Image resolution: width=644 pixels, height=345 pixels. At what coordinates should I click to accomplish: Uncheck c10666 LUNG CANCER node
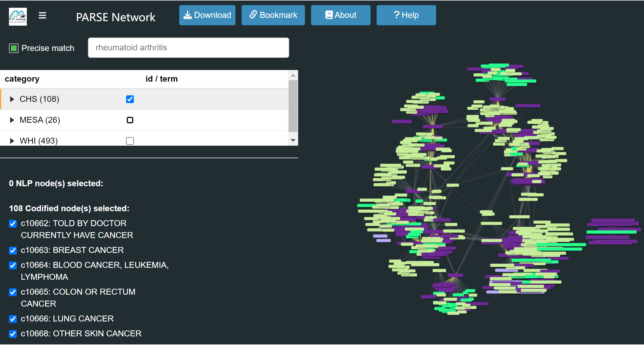pyautogui.click(x=13, y=319)
